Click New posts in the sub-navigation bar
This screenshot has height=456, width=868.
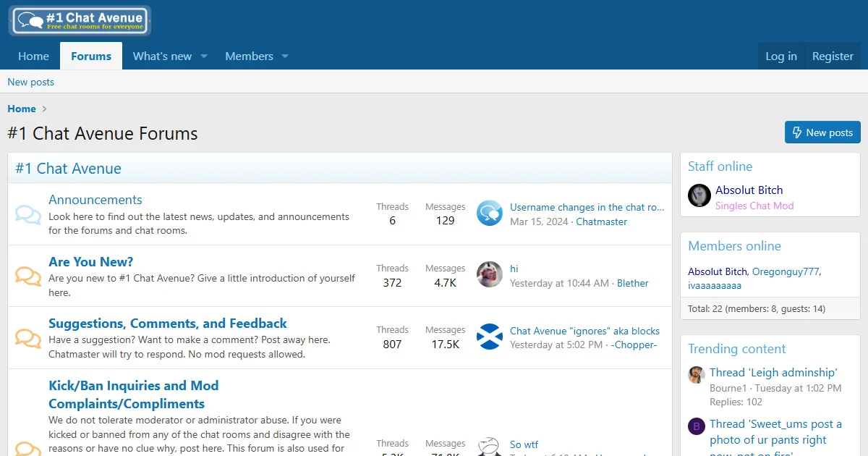click(x=30, y=82)
